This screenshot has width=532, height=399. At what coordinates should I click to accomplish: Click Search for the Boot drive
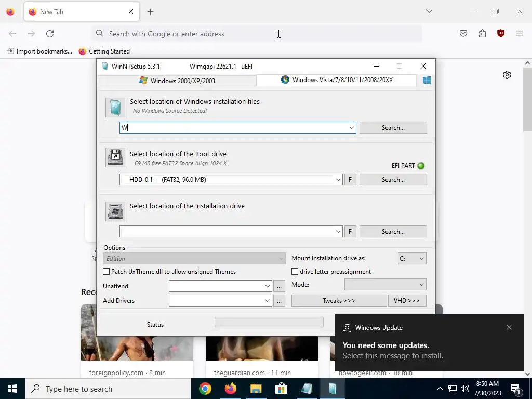[393, 180]
